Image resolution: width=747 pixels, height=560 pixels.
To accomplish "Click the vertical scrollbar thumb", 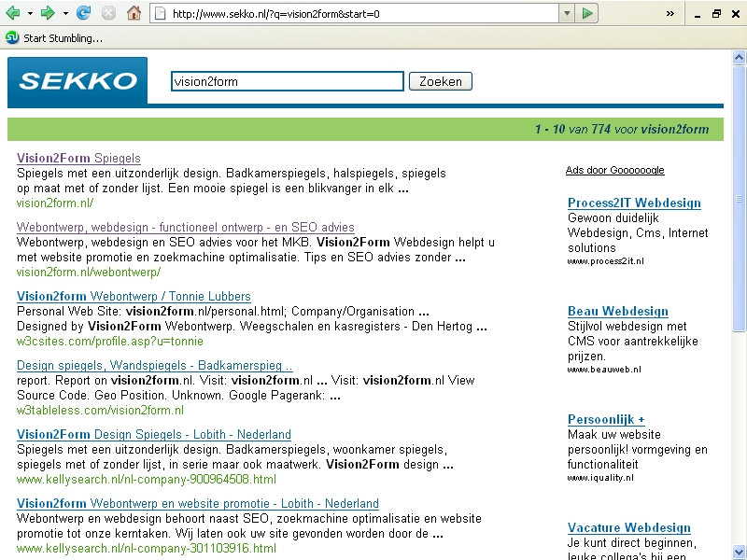I will (x=739, y=199).
